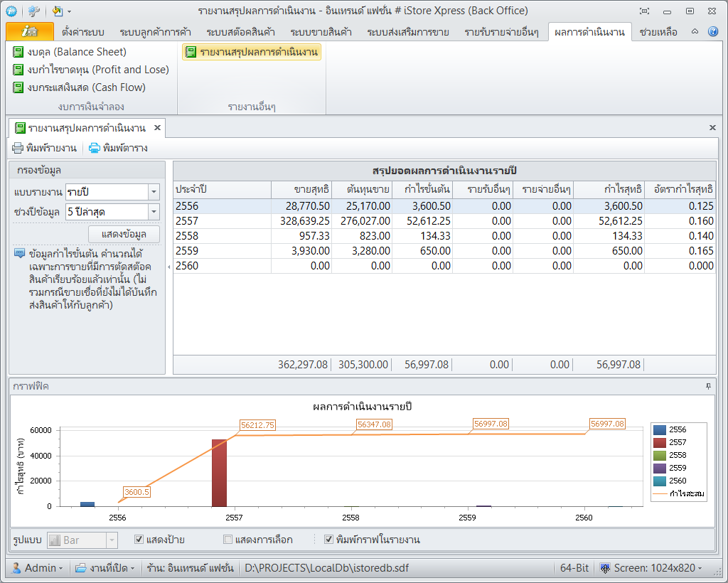
Task: Open the gear tools quick-access icon
Action: click(34, 11)
